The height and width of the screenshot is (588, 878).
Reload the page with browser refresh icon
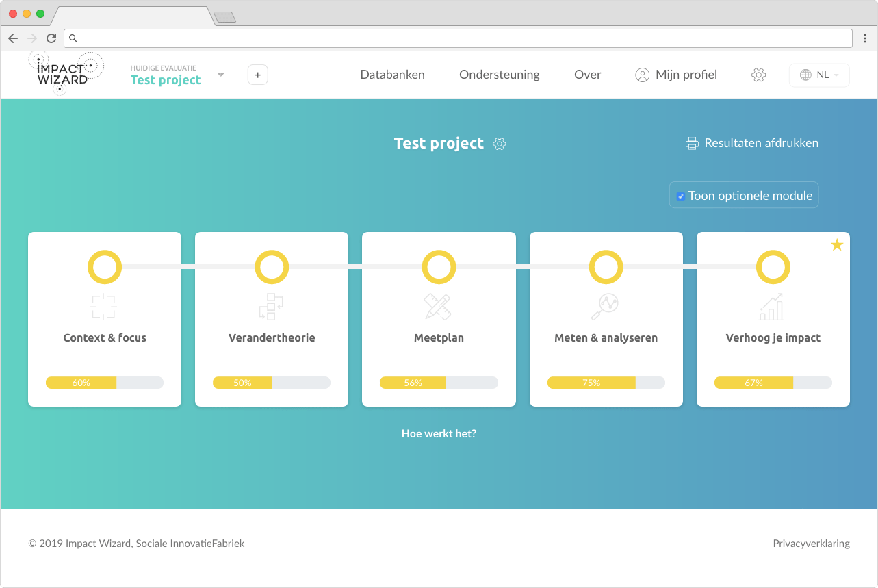click(51, 38)
